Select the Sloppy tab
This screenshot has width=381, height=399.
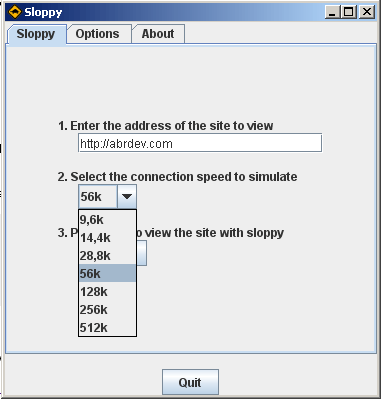click(36, 34)
